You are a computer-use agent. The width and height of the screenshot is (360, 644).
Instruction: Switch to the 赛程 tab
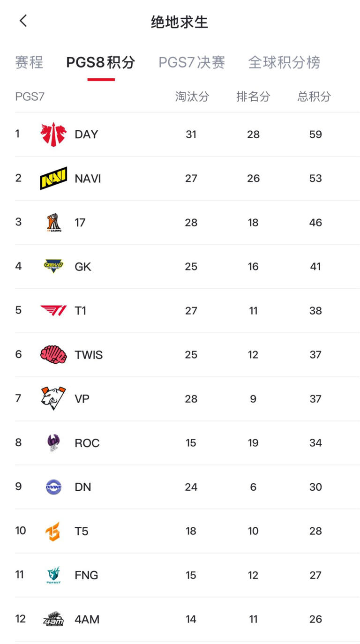(29, 62)
